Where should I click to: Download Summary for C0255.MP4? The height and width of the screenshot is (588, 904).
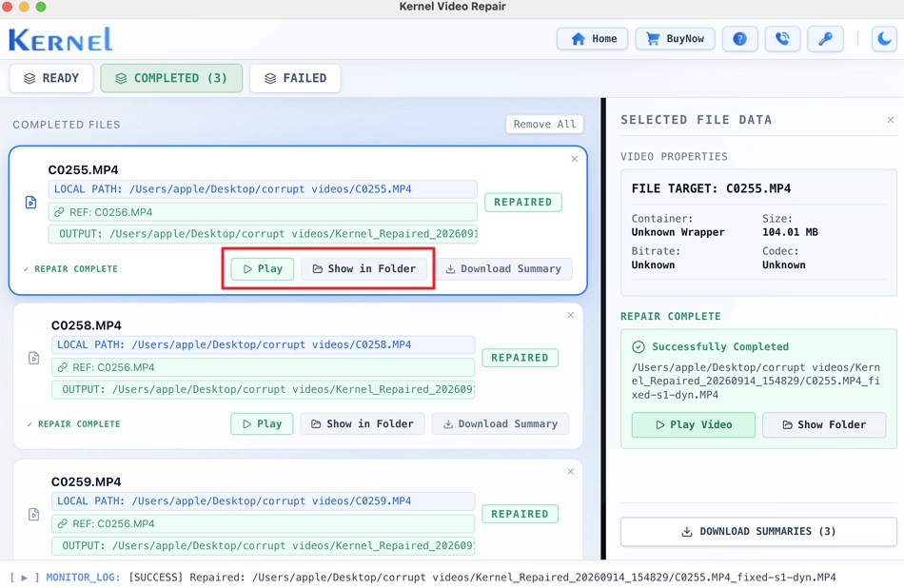[x=503, y=268]
